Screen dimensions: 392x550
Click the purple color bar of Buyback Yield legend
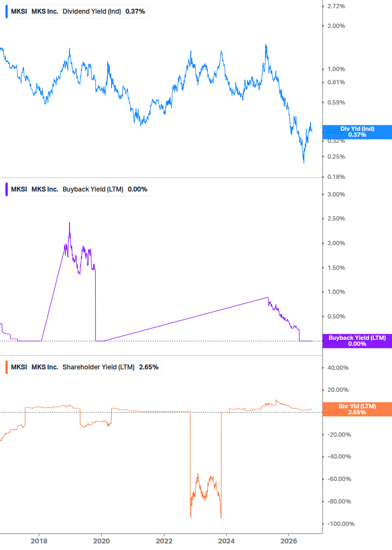click(x=7, y=189)
